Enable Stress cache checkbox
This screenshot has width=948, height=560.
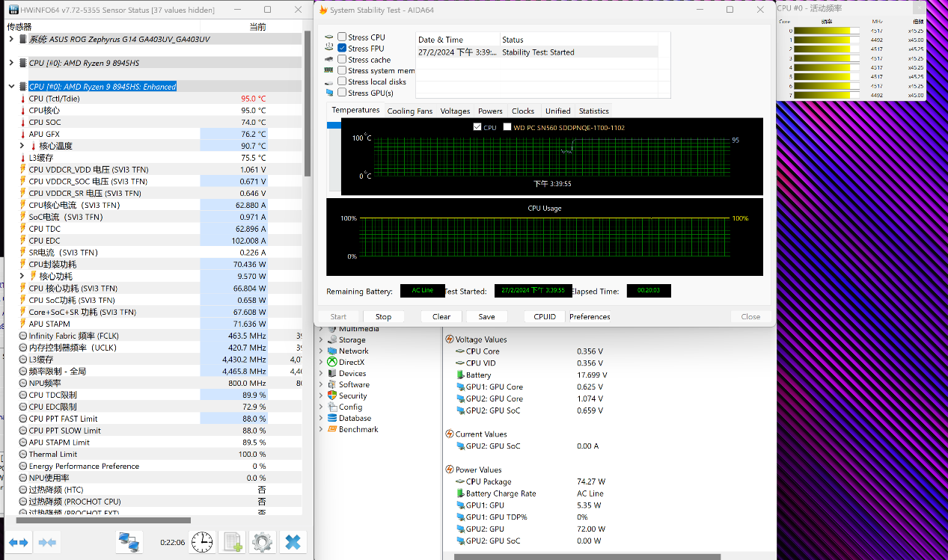pos(342,59)
